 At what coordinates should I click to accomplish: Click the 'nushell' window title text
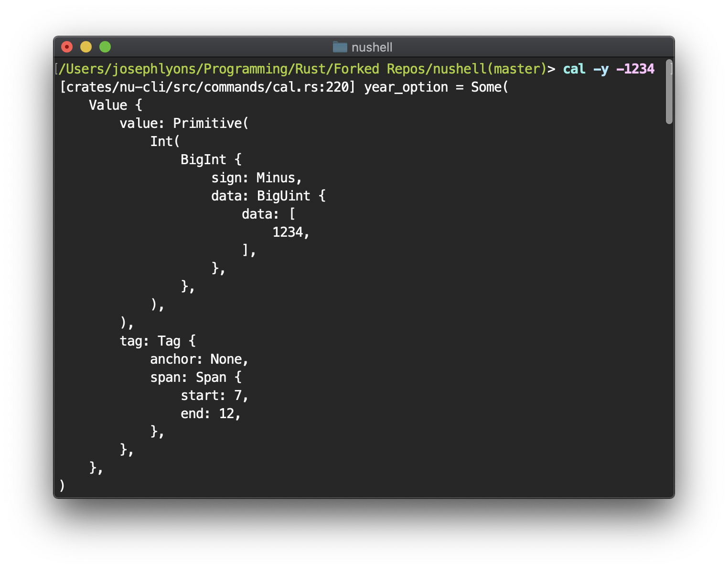(372, 47)
